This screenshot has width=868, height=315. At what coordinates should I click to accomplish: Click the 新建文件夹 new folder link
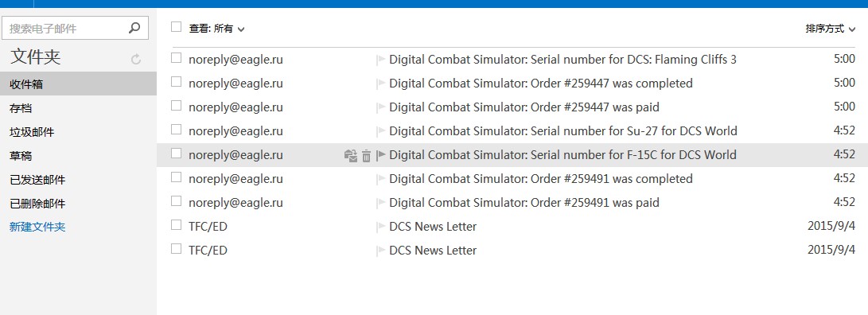[x=37, y=227]
